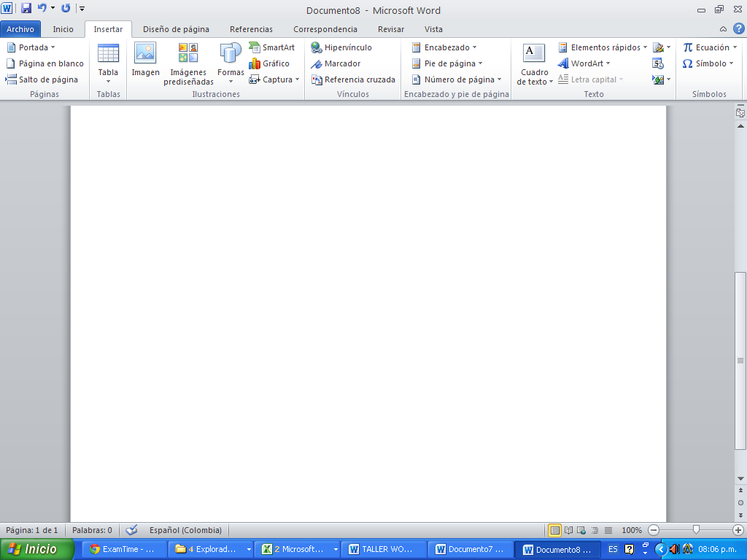
Task: Insert a SmartArt graphic
Action: tap(272, 47)
